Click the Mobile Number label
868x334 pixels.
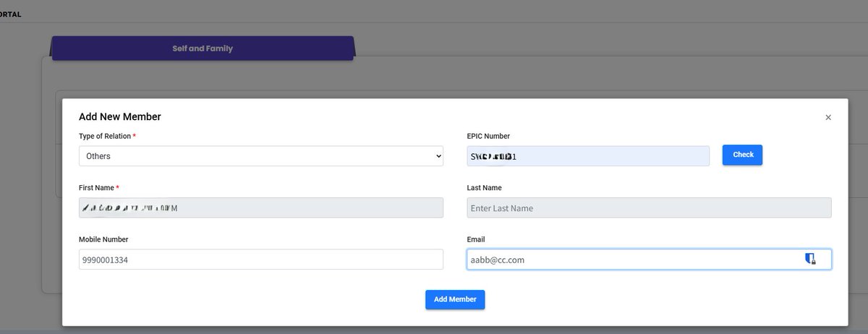pyautogui.click(x=103, y=239)
